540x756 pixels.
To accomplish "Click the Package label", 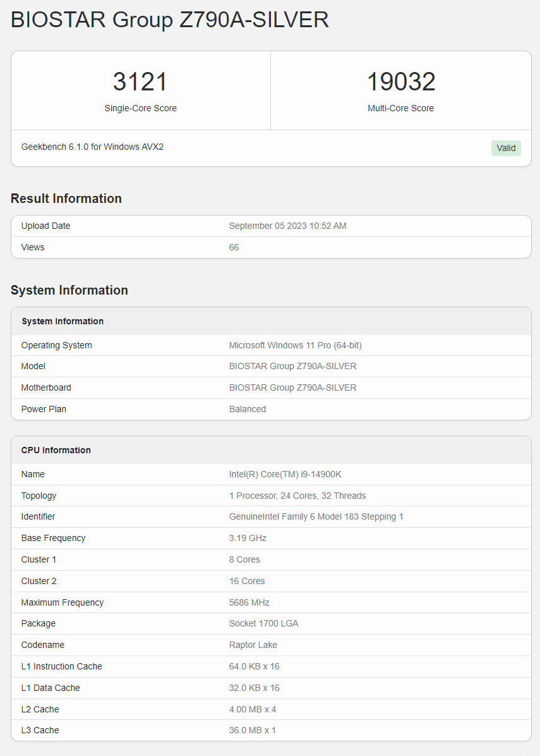I will [x=38, y=623].
